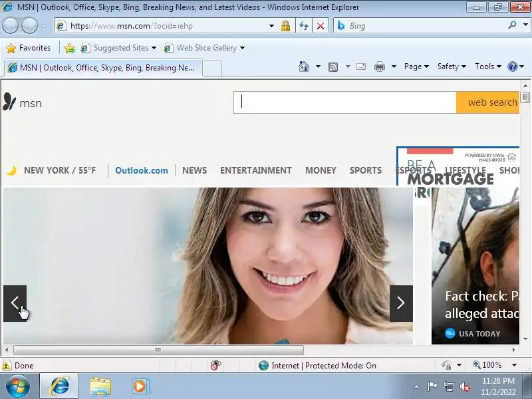Image resolution: width=532 pixels, height=399 pixels.
Task: Expand the address bar autocomplete dropdown
Action: pyautogui.click(x=271, y=26)
